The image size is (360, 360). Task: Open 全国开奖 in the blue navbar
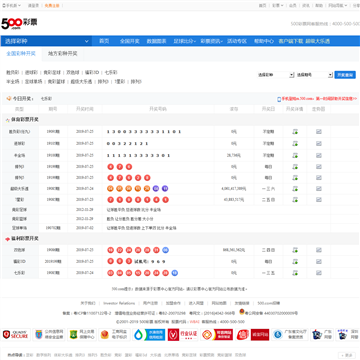130,41
